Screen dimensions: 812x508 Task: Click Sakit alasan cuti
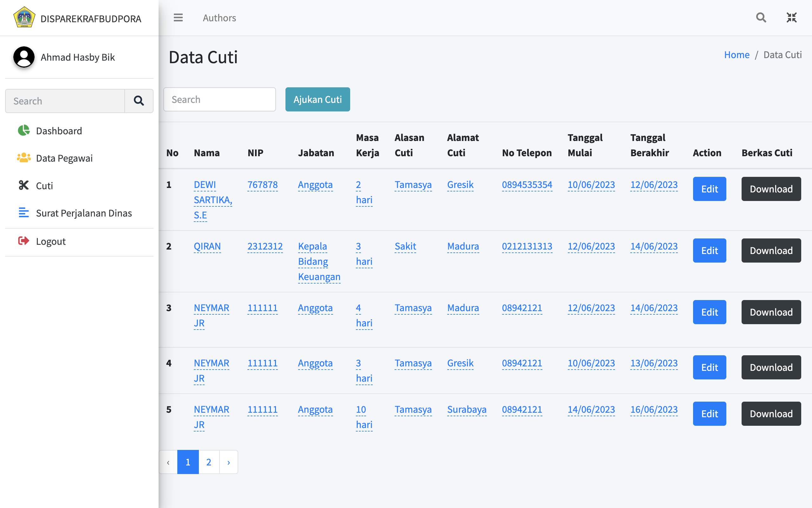coord(405,246)
